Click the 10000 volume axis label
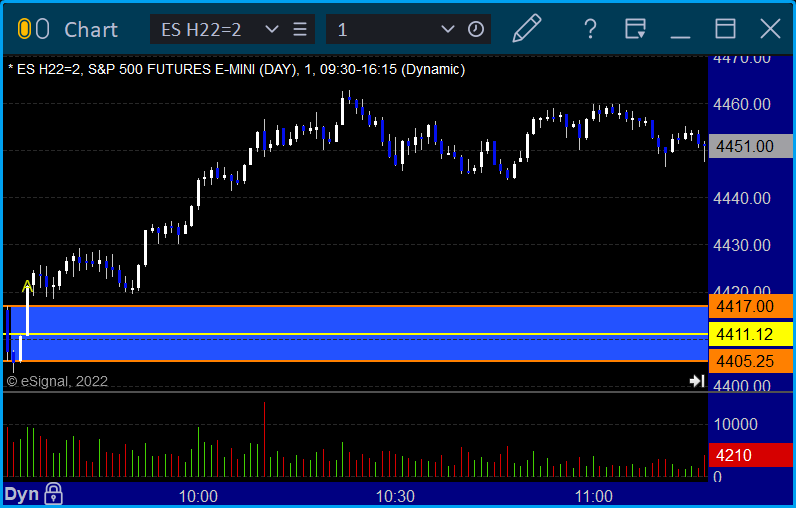 (x=736, y=424)
